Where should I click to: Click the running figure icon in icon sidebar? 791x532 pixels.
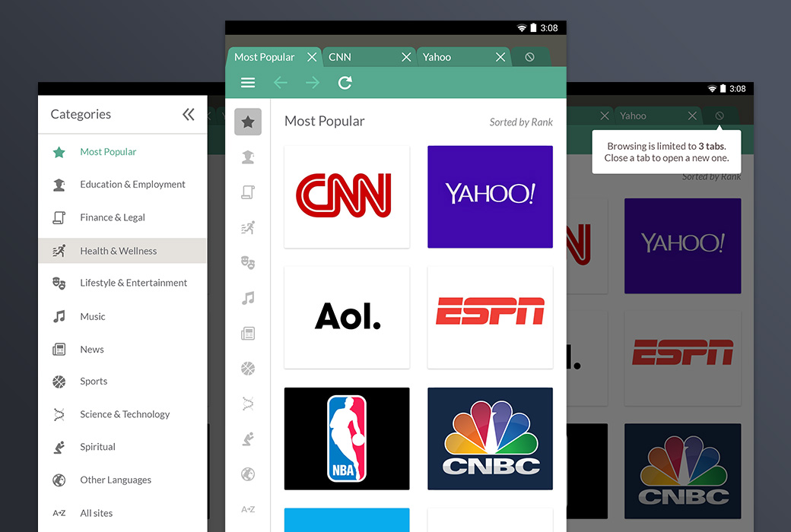click(x=248, y=227)
